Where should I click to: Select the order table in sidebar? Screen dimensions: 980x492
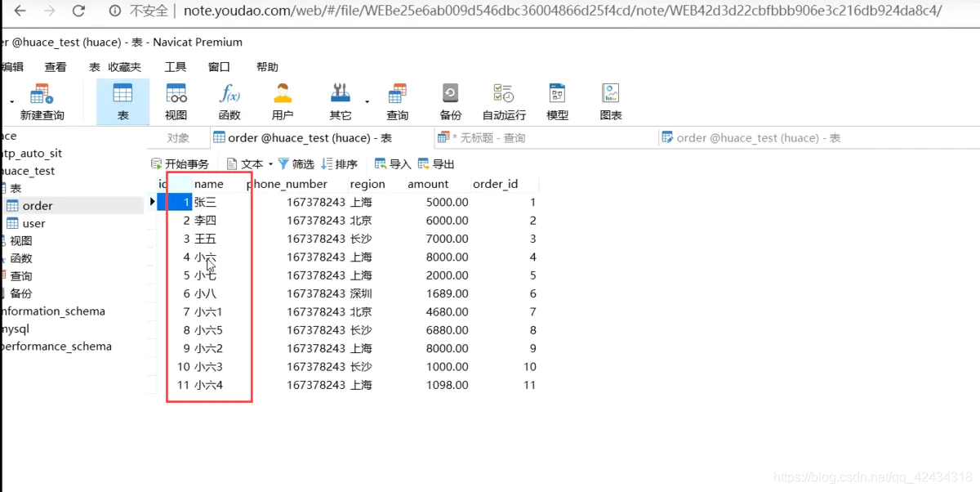point(38,206)
